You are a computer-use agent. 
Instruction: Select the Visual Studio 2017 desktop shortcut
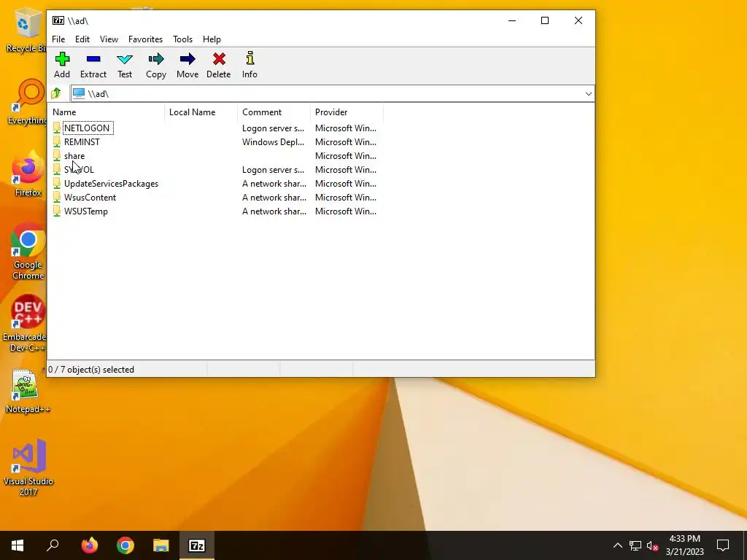(x=28, y=468)
